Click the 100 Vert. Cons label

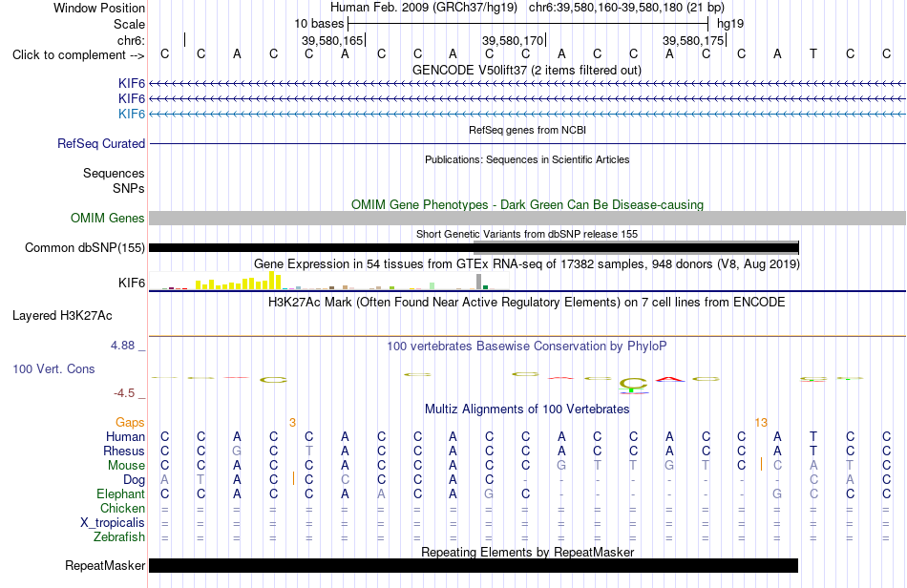[x=53, y=368]
